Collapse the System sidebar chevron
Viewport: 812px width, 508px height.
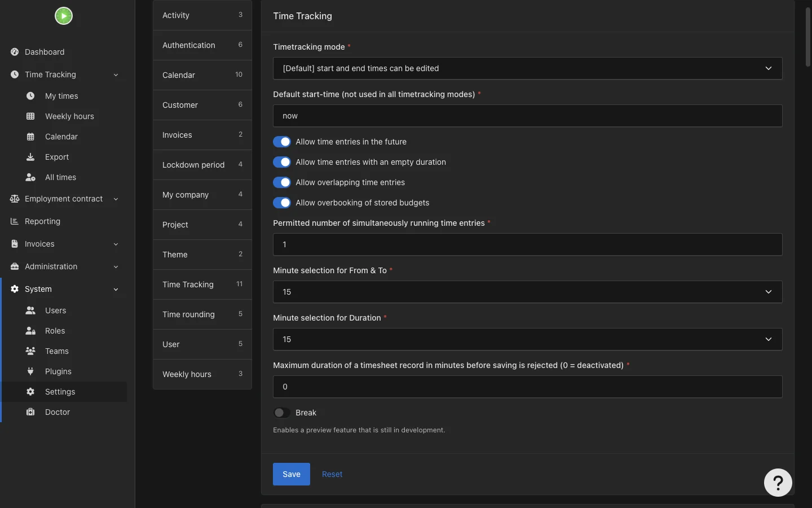tap(116, 289)
